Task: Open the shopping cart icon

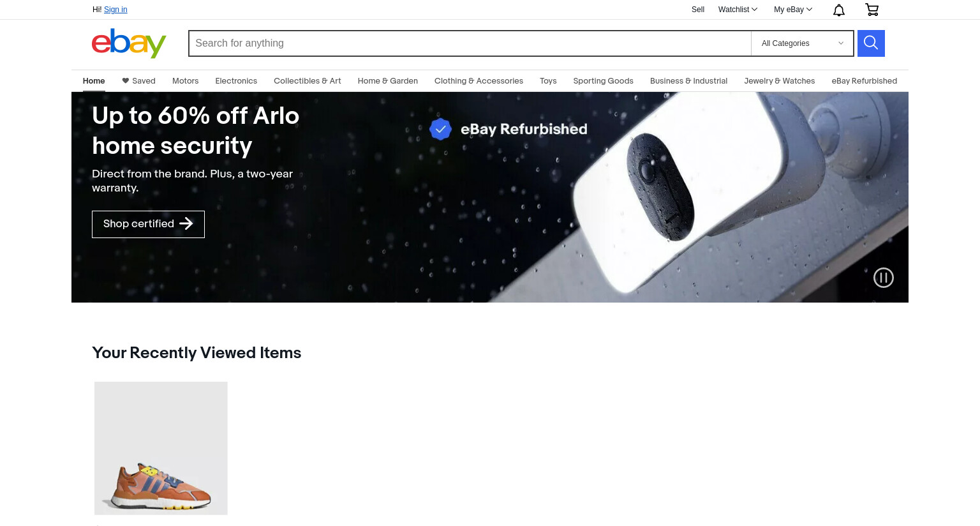Action: click(x=872, y=10)
